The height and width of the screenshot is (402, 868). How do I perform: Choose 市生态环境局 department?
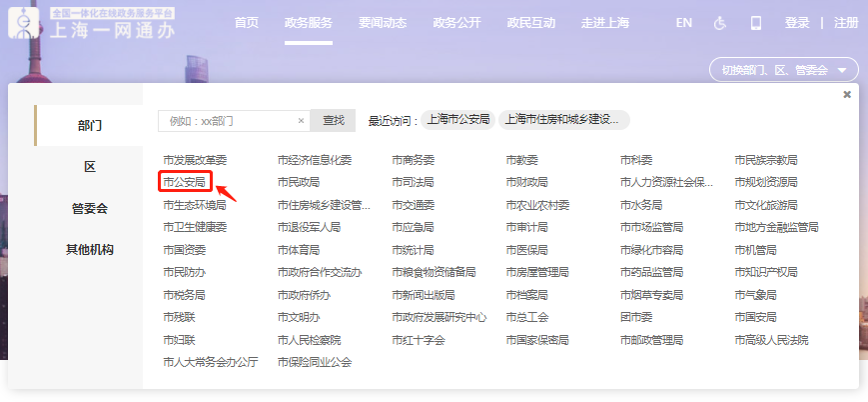(x=195, y=205)
